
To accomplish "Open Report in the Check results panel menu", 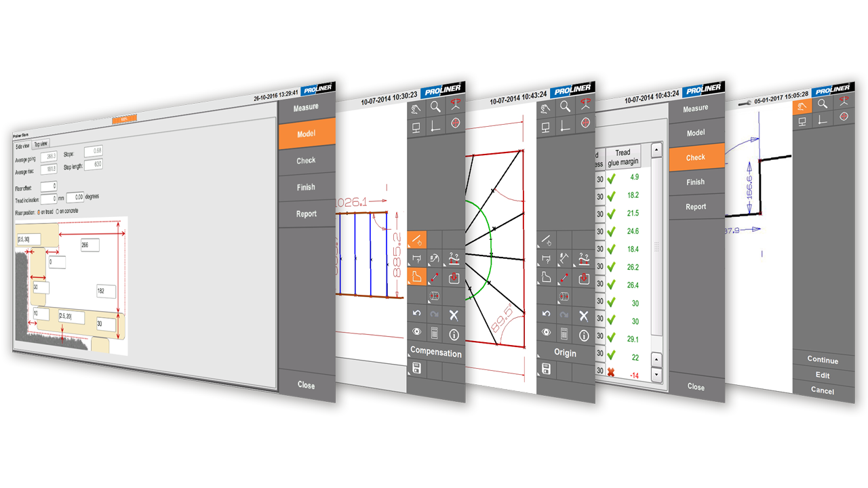I will pyautogui.click(x=696, y=207).
